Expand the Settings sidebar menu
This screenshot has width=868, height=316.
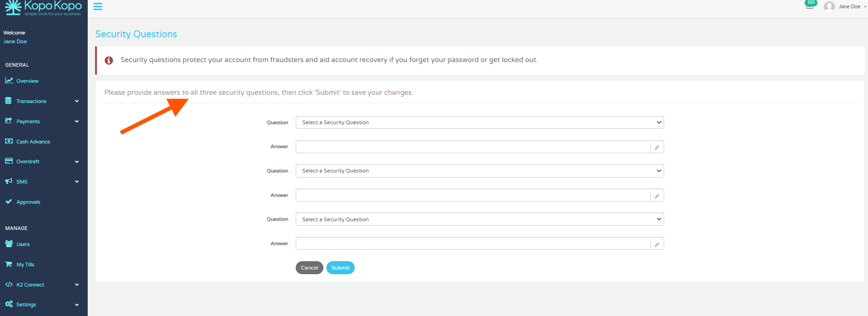click(41, 305)
